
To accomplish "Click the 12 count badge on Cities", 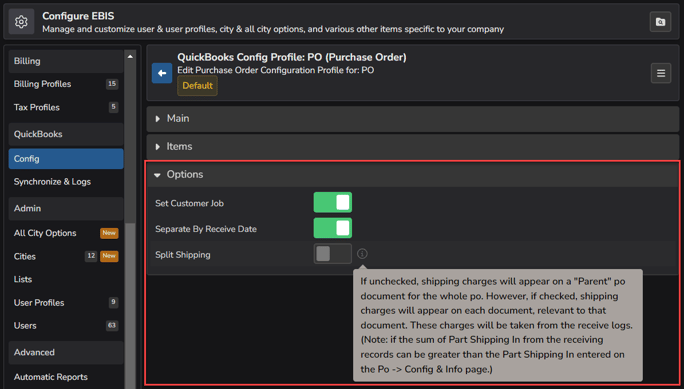I will coord(91,256).
